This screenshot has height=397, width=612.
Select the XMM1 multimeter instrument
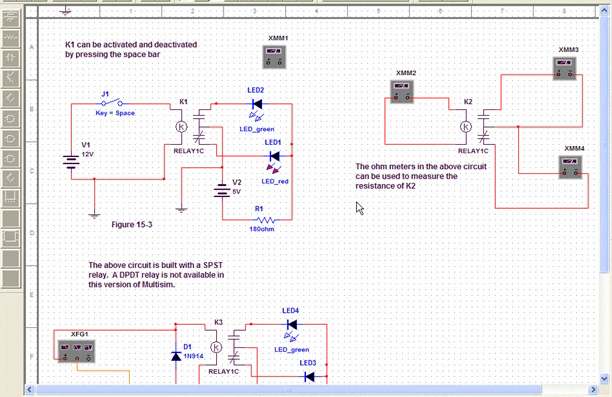pyautogui.click(x=274, y=57)
